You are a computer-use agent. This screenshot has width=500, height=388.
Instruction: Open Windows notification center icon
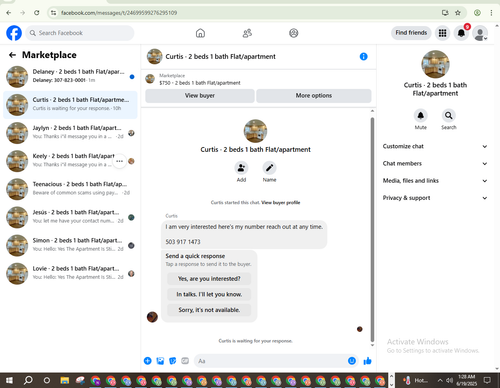tap(487, 380)
